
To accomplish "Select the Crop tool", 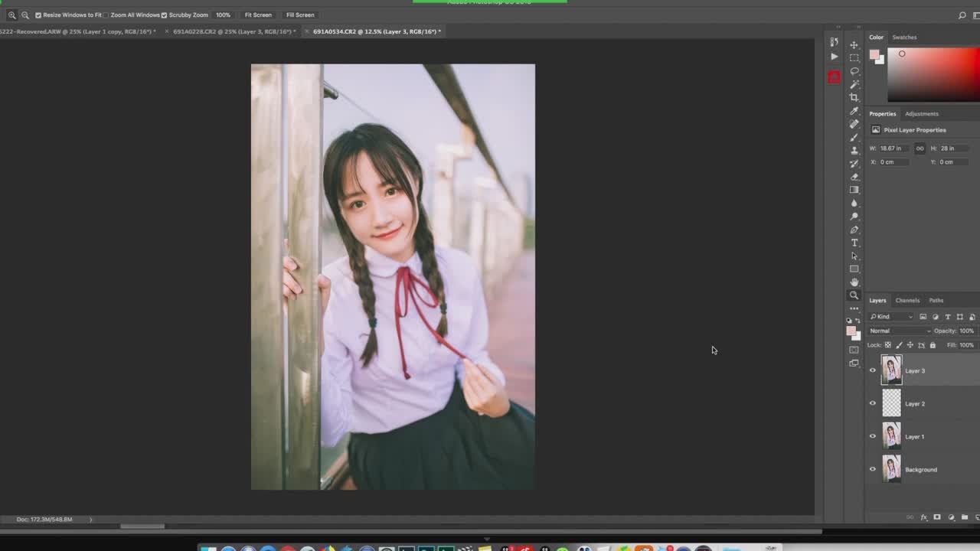I will 854,97.
